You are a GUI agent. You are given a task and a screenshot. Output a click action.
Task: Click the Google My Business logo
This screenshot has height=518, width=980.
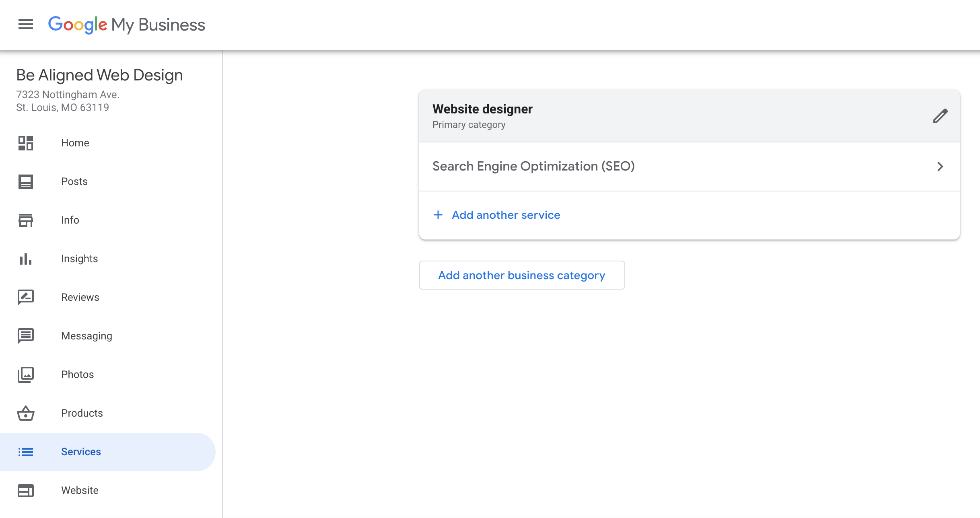pyautogui.click(x=127, y=25)
